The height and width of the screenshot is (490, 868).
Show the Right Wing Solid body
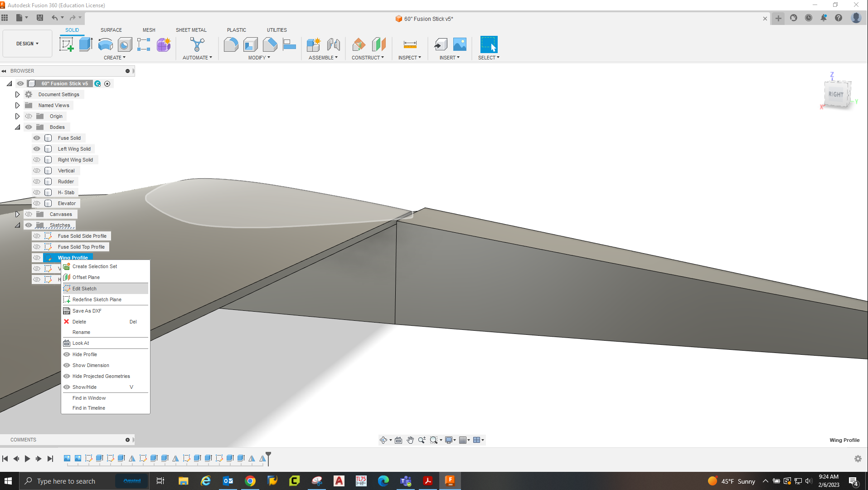pos(37,160)
